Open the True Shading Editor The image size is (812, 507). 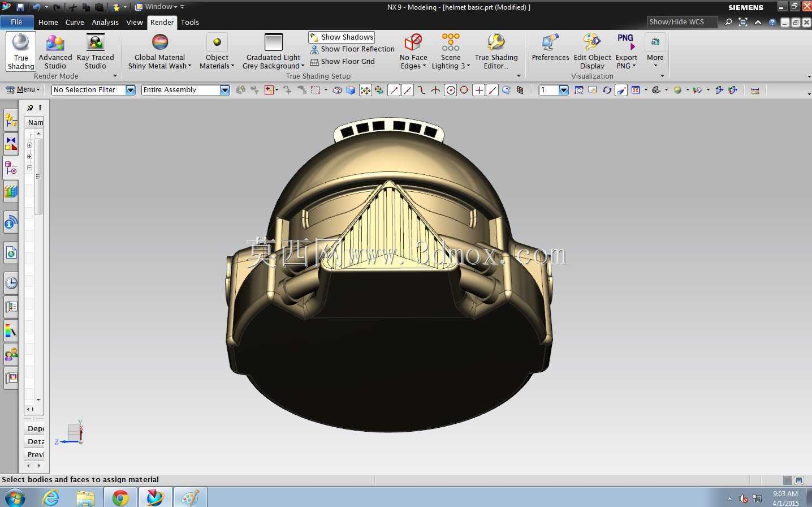496,51
